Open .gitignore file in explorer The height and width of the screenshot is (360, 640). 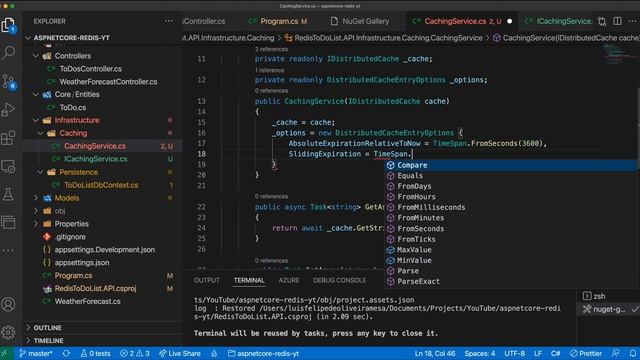coord(70,237)
